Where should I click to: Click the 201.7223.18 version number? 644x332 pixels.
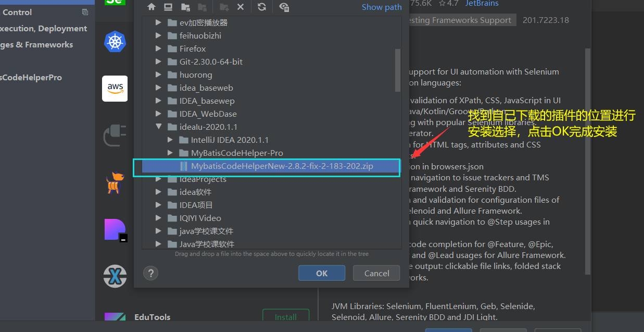546,20
